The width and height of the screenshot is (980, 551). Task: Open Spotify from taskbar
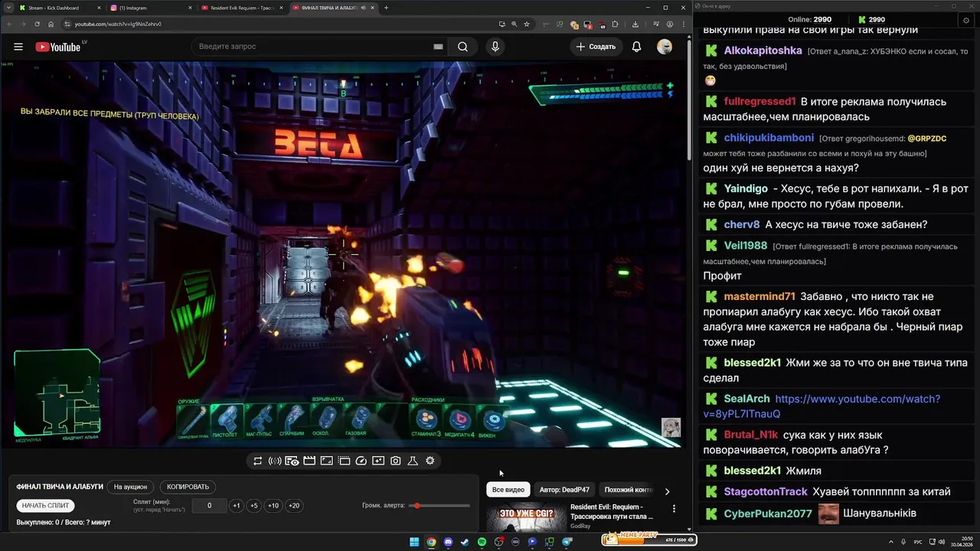click(482, 542)
